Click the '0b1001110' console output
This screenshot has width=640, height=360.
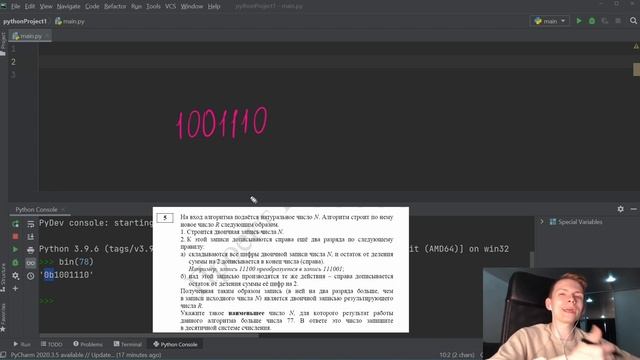[66, 275]
